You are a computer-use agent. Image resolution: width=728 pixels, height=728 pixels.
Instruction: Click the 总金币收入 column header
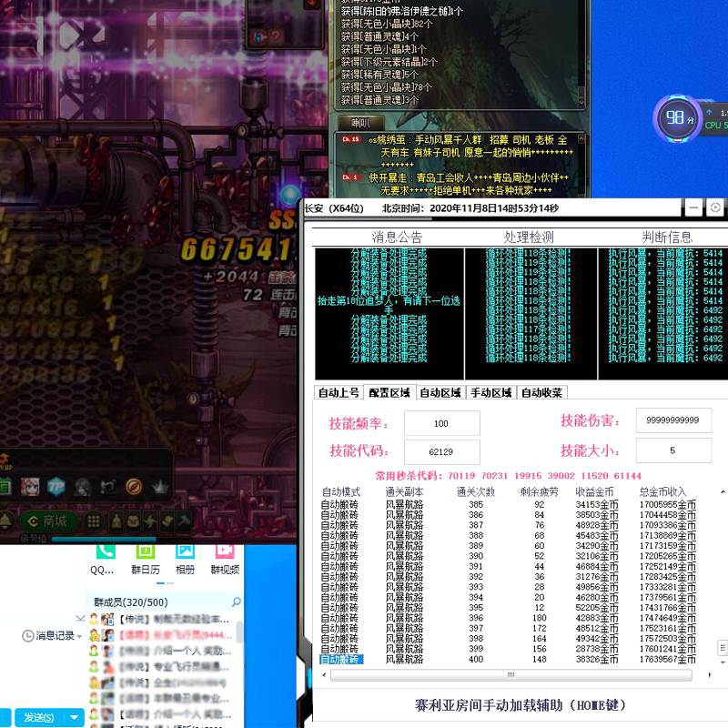663,491
